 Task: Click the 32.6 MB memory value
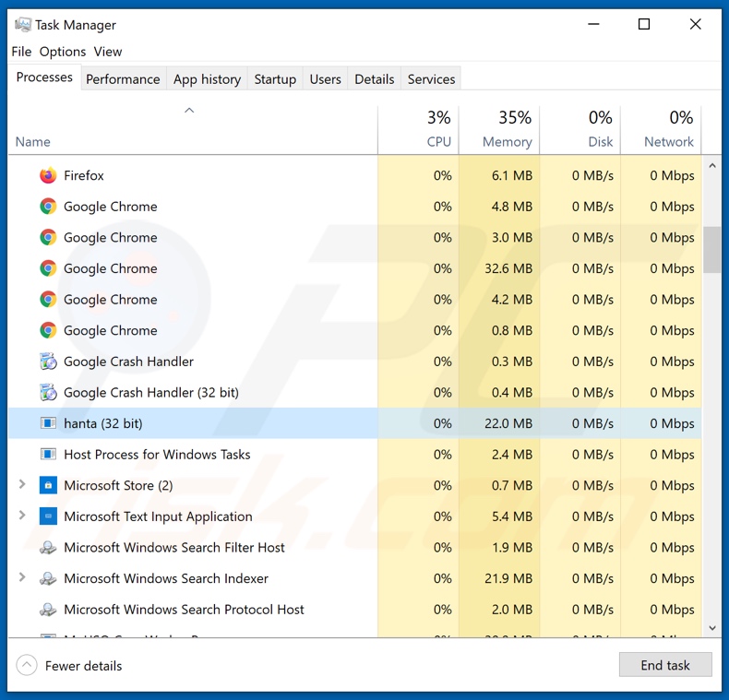508,268
